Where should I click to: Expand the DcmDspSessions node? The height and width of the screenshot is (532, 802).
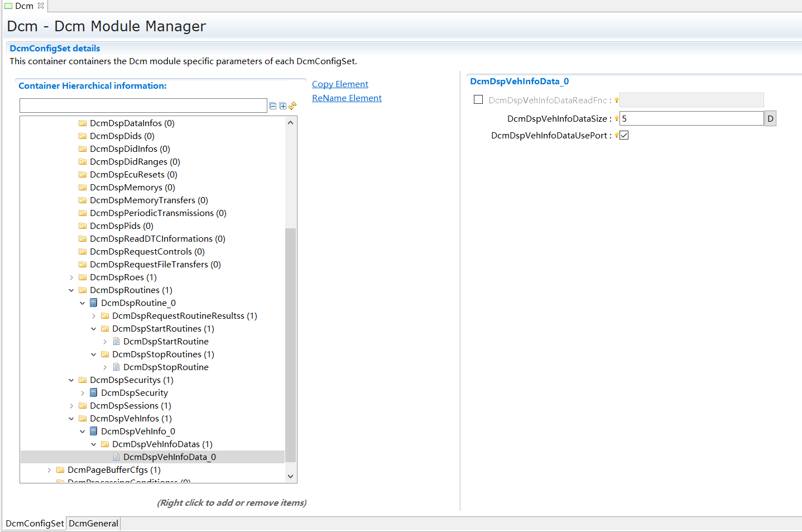coord(71,406)
